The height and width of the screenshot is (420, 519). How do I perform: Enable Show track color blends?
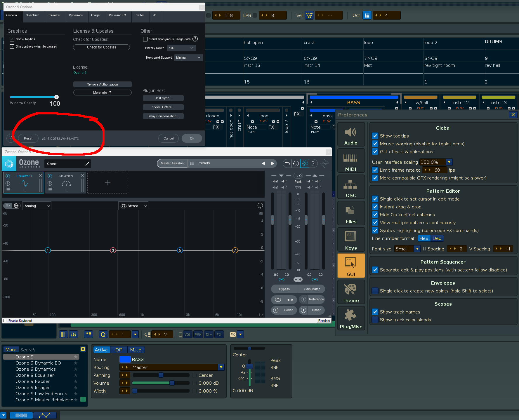coord(375,320)
